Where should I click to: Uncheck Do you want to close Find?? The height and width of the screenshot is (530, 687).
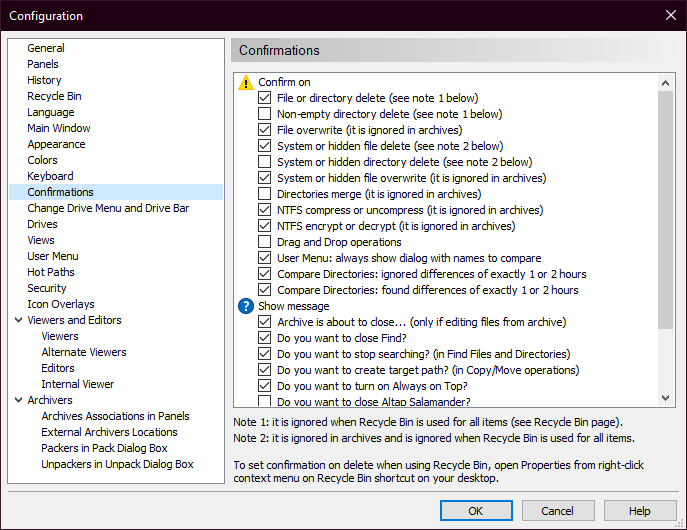265,338
